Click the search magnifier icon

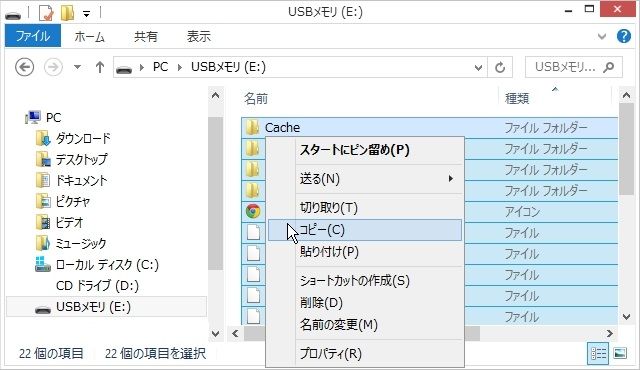click(x=609, y=67)
